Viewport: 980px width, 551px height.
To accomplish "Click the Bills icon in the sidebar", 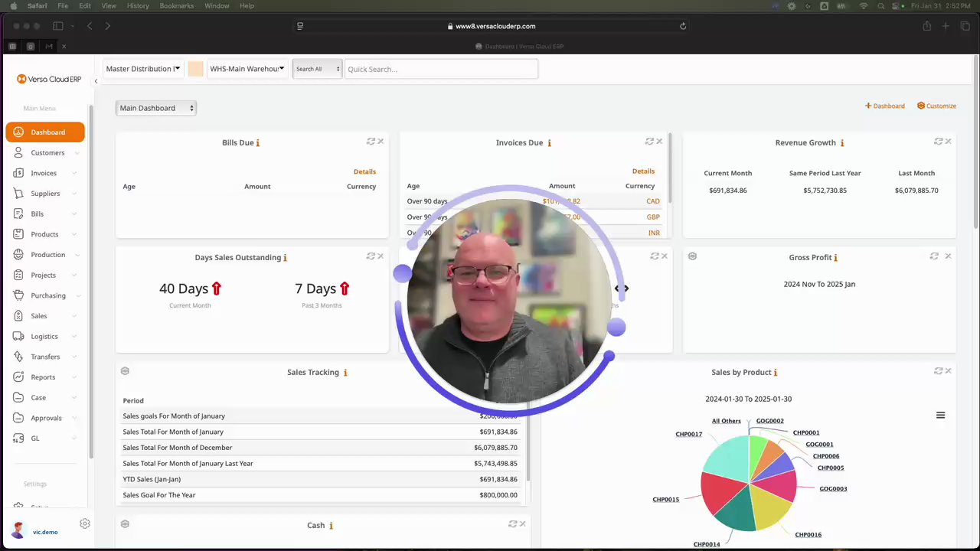I will (x=19, y=214).
